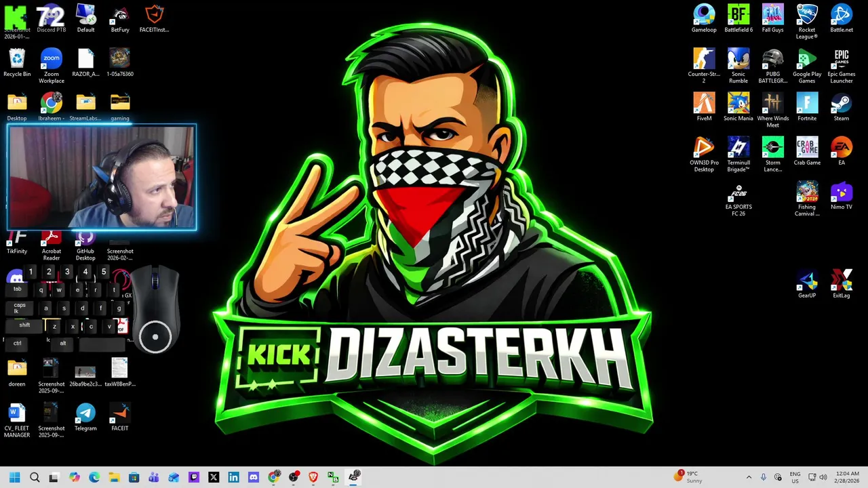
Task: Select the doreen folder
Action: click(x=17, y=373)
